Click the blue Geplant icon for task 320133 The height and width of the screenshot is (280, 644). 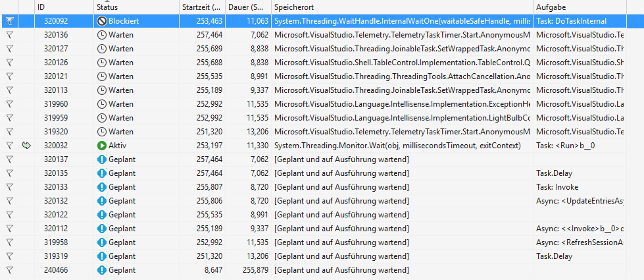[101, 187]
